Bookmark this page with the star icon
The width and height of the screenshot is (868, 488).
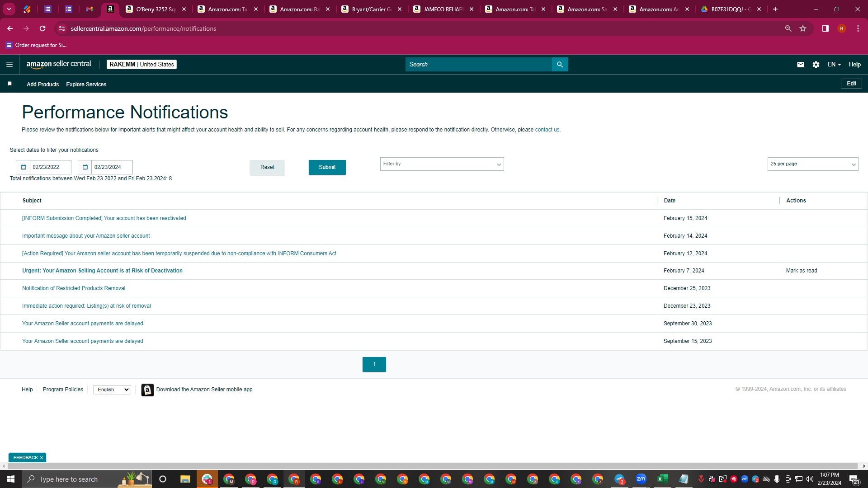click(803, 28)
